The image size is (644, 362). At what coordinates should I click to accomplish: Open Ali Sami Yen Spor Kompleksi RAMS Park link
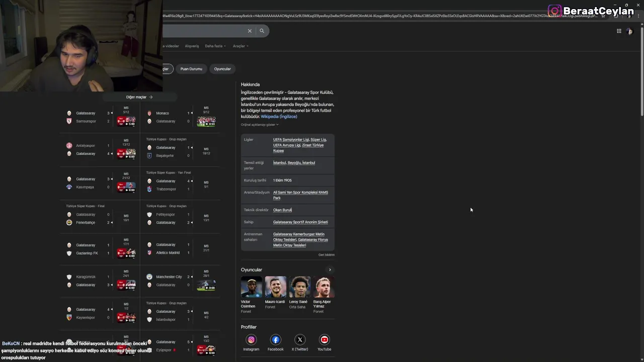point(300,195)
